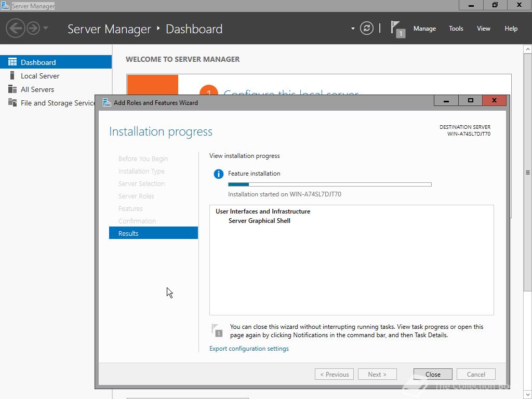Click the forward navigation arrow in Server Manager
This screenshot has height=399, width=532.
click(33, 28)
